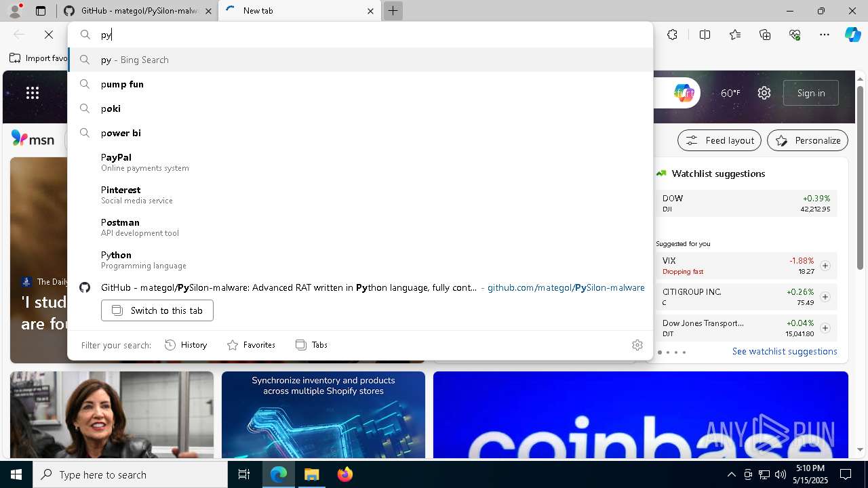Open the DOW watchlist entry
The width and height of the screenshot is (868, 488).
(x=746, y=203)
